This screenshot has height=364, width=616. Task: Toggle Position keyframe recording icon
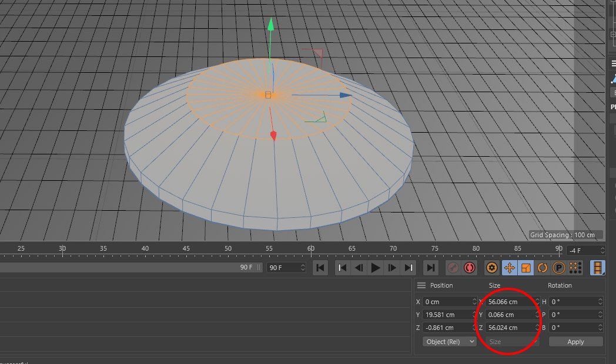coord(509,268)
